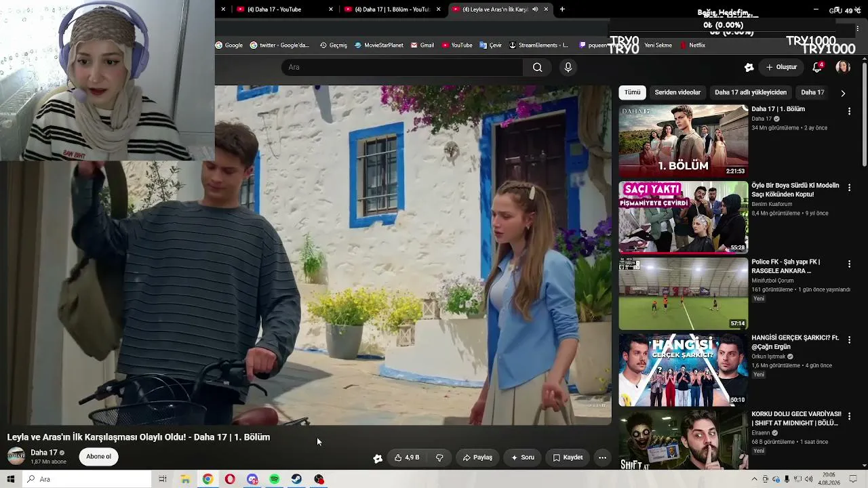868x488 pixels.
Task: Open the Netflix bookmark
Action: [693, 45]
